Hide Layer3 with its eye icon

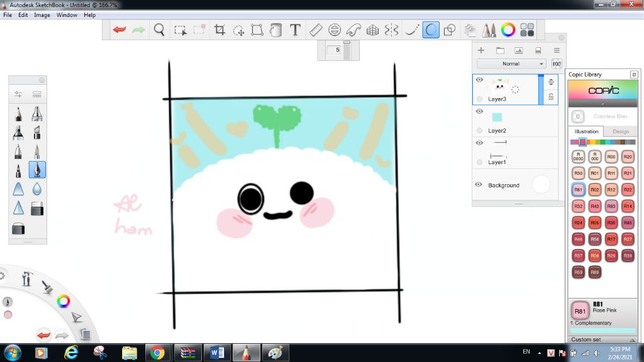pyautogui.click(x=479, y=80)
